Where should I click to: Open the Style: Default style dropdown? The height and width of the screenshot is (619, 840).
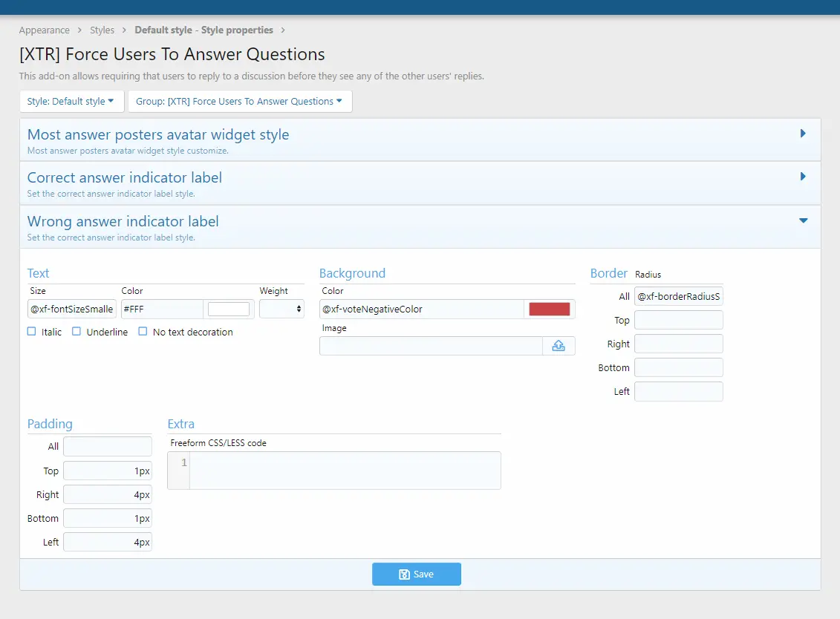[x=72, y=101]
